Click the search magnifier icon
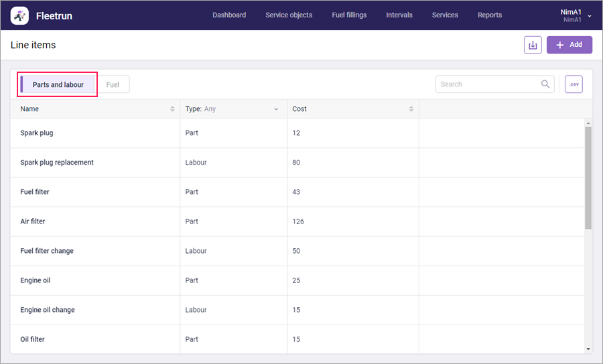 click(x=545, y=84)
